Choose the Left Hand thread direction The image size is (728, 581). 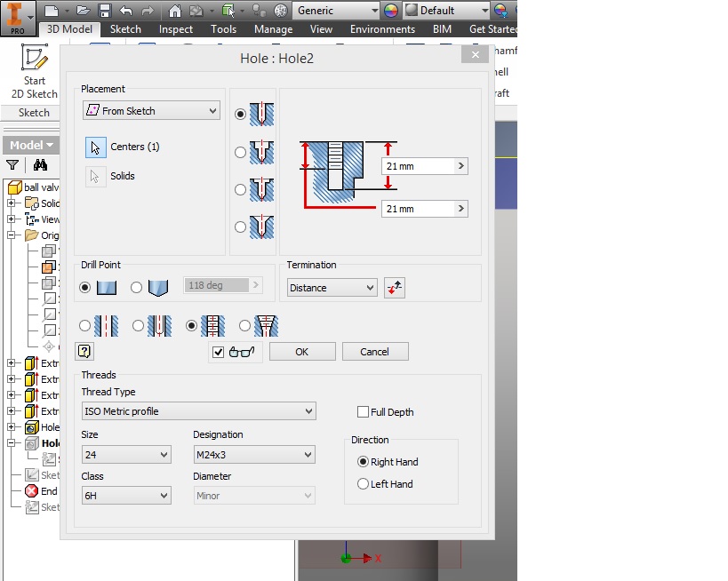(x=363, y=484)
